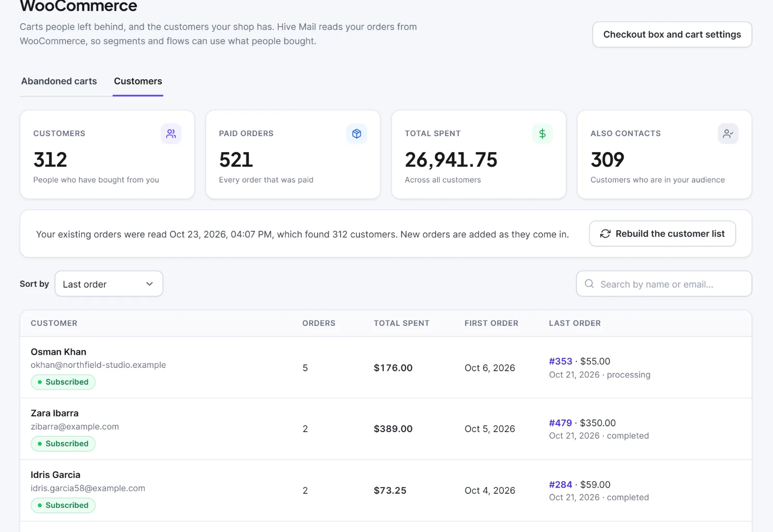Click the 521 paid orders count
773x532 pixels.
(236, 160)
